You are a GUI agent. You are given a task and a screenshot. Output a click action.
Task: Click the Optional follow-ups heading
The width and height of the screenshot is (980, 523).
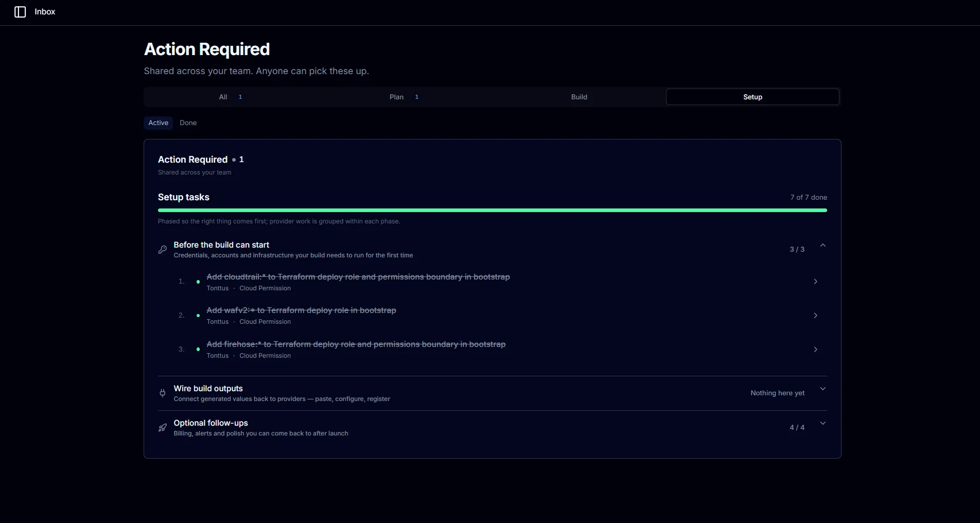[x=211, y=423]
